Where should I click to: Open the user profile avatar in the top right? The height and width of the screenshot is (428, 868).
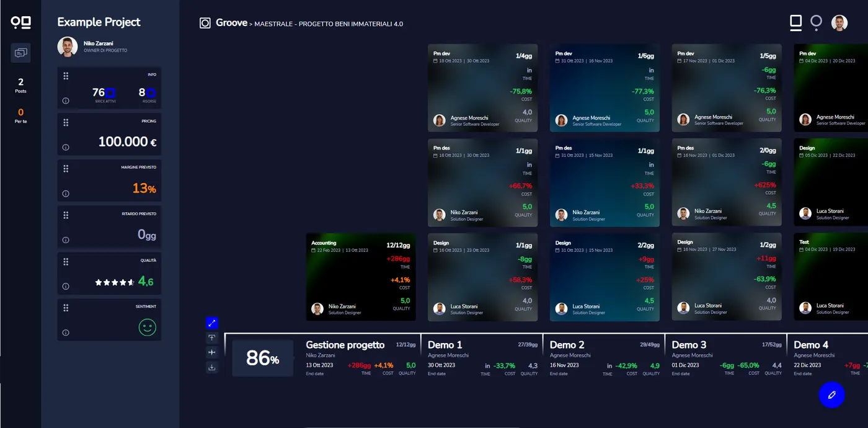click(x=839, y=23)
